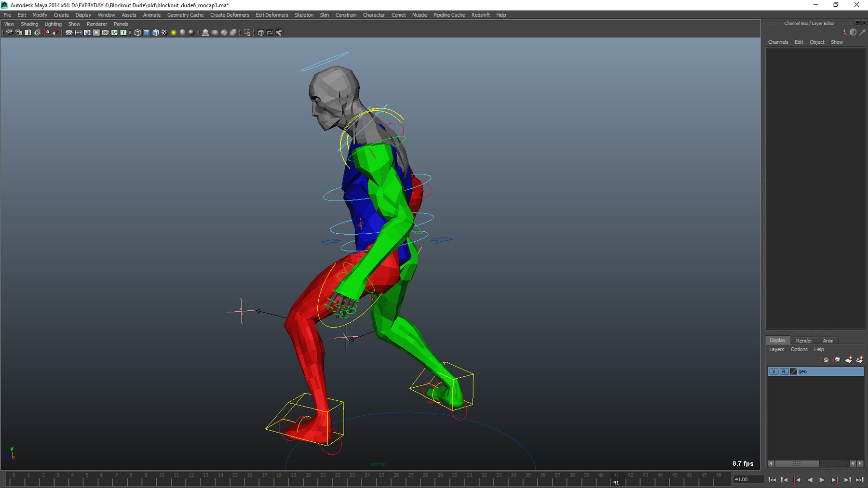The height and width of the screenshot is (488, 868).
Task: Open the Skeleton menu in main menu bar
Action: 304,15
